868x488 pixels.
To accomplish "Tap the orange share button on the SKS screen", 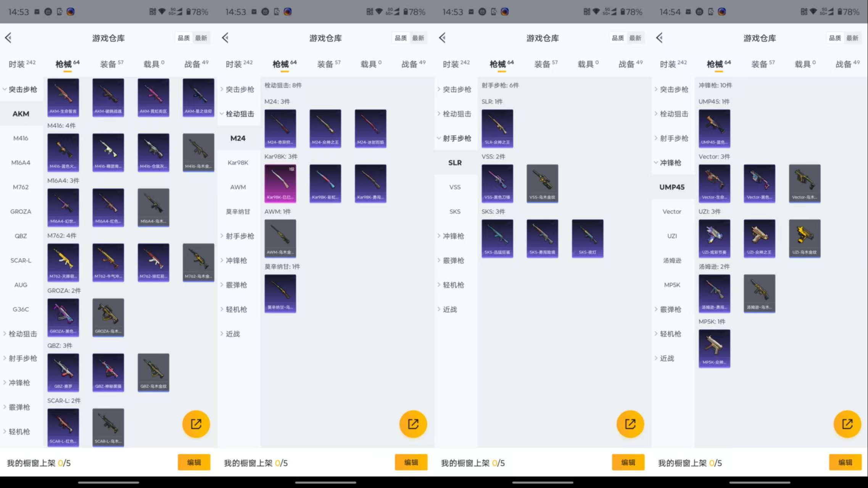I will [630, 424].
